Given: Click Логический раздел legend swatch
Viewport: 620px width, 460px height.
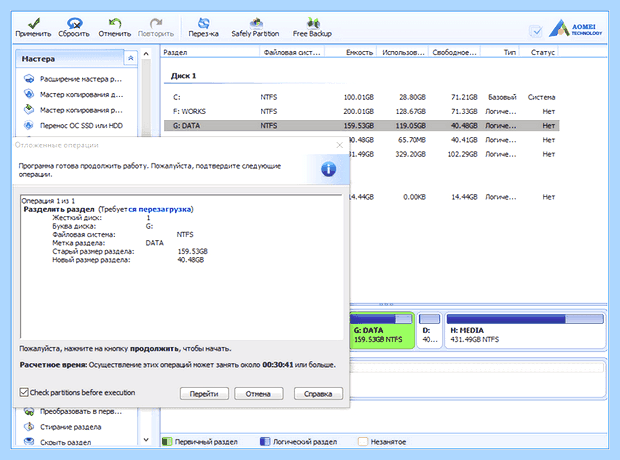Looking at the screenshot, I should click(x=265, y=441).
